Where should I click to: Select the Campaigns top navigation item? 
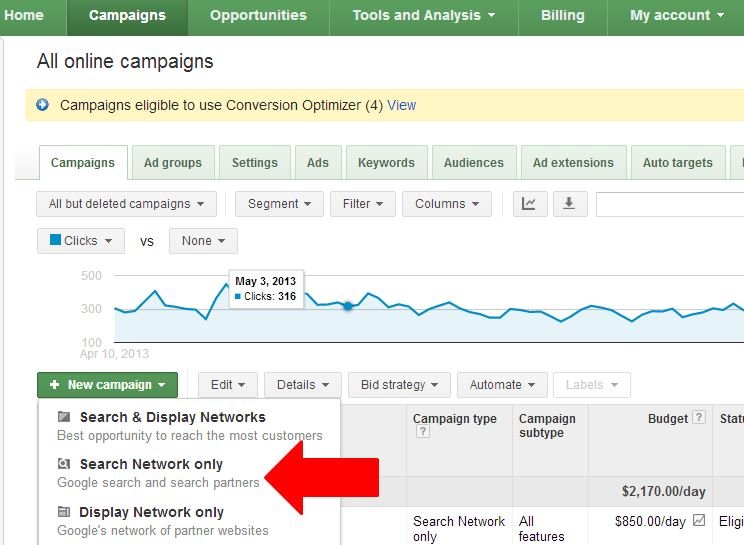point(127,16)
